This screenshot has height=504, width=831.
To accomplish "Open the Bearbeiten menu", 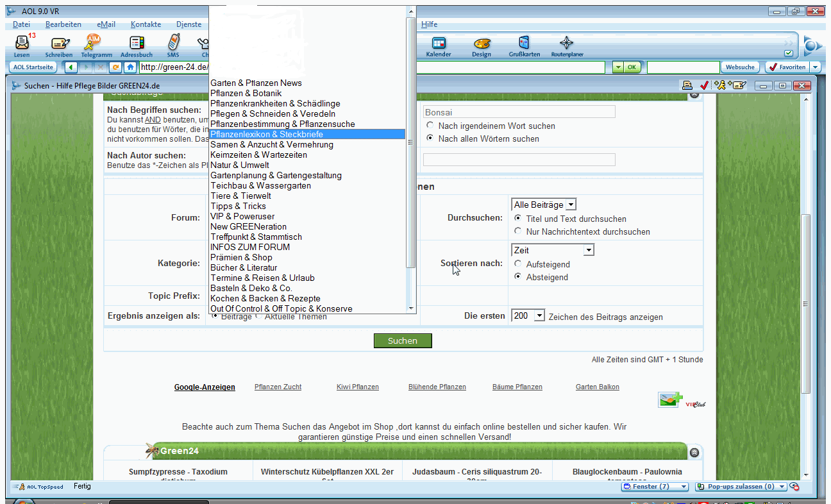I will pos(63,24).
